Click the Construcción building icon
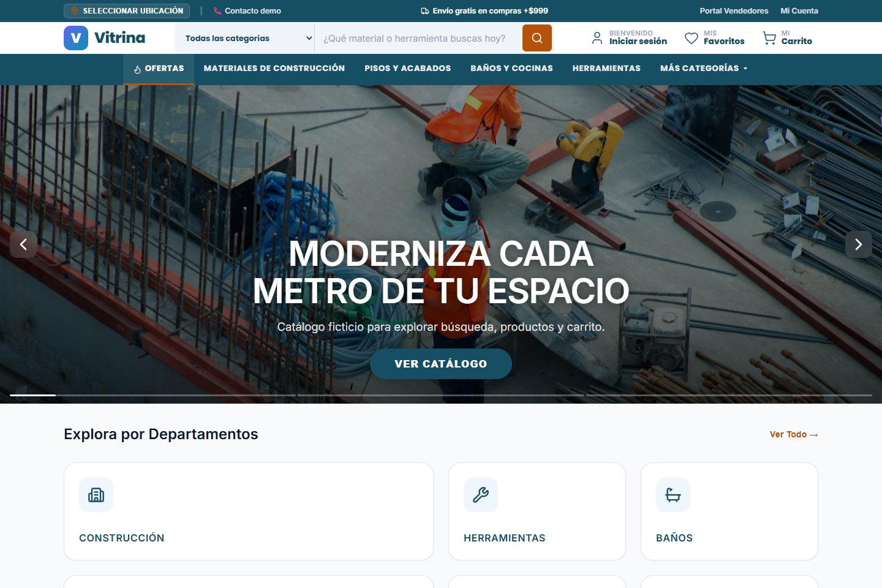Viewport: 882px width, 588px height. click(96, 495)
